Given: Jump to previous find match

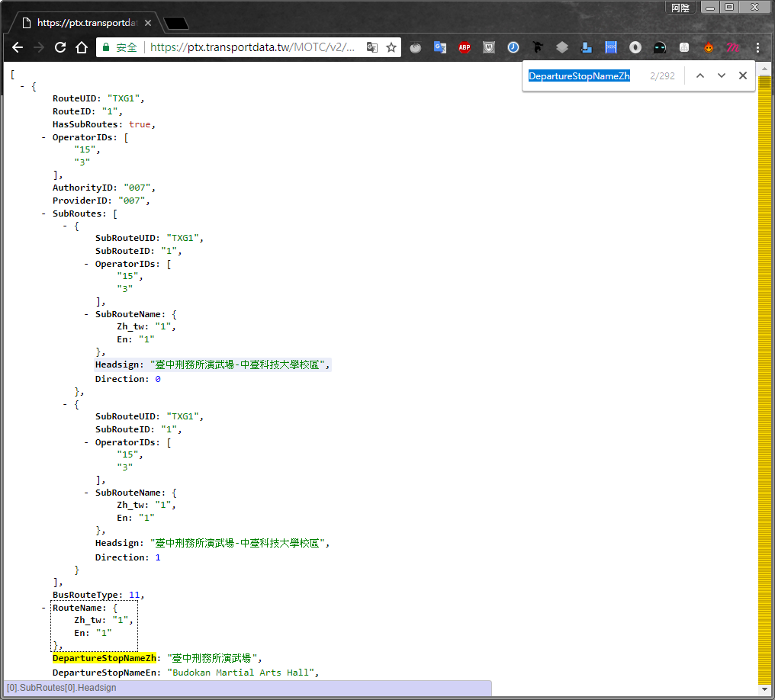Looking at the screenshot, I should click(x=700, y=75).
